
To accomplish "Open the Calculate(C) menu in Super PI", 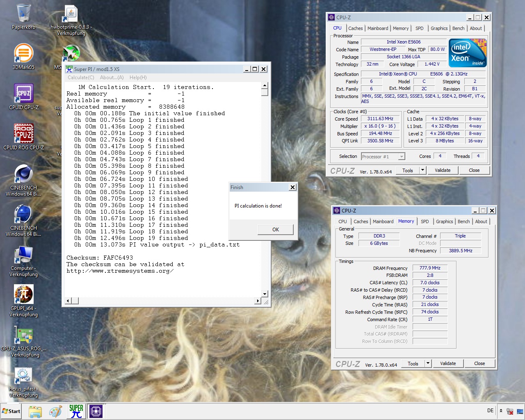I will pyautogui.click(x=81, y=78).
